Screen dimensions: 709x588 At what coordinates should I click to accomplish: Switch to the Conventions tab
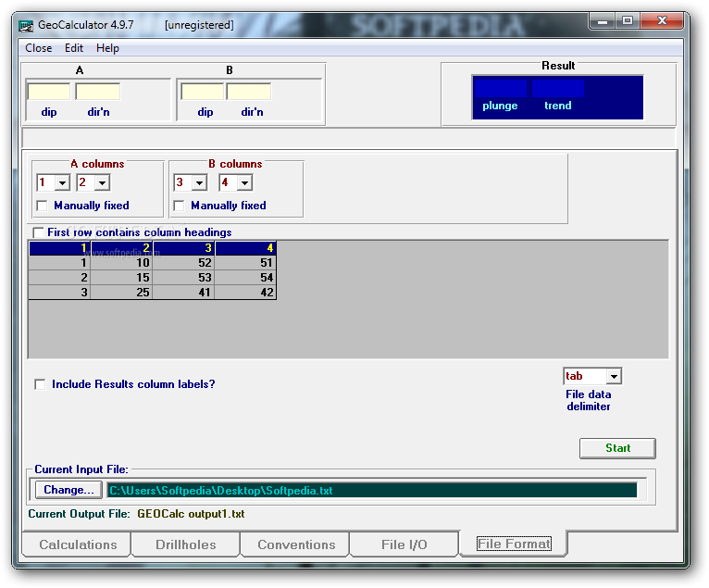(296, 544)
